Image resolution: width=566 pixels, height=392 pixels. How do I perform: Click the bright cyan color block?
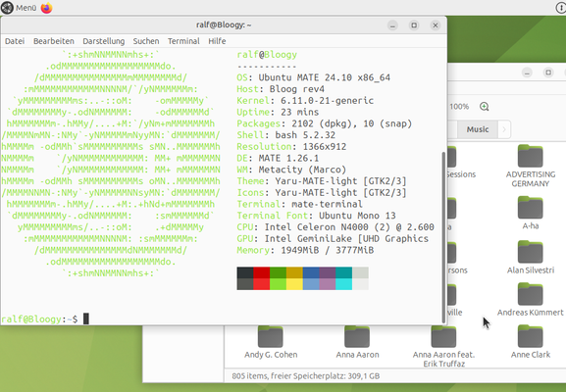343,284
